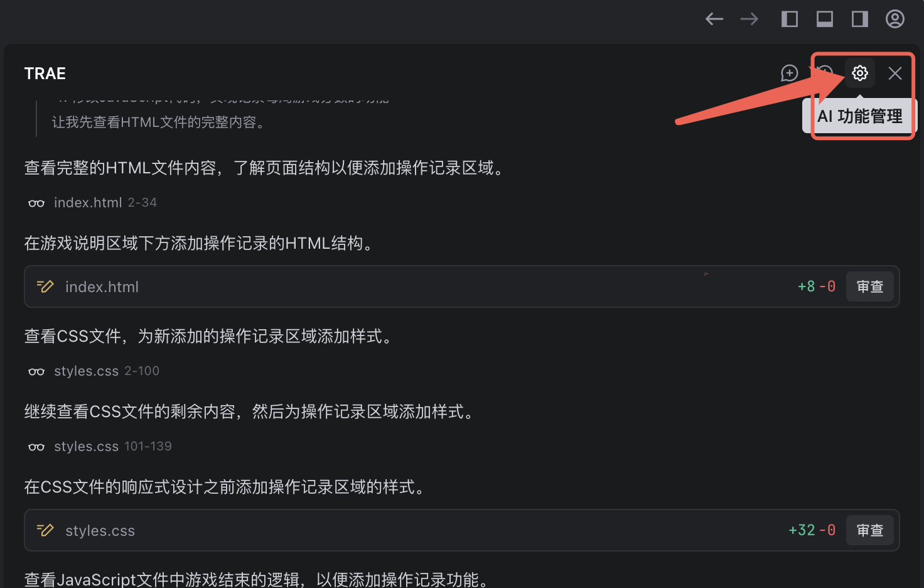Open styles.css 101-139 file reference

point(113,446)
